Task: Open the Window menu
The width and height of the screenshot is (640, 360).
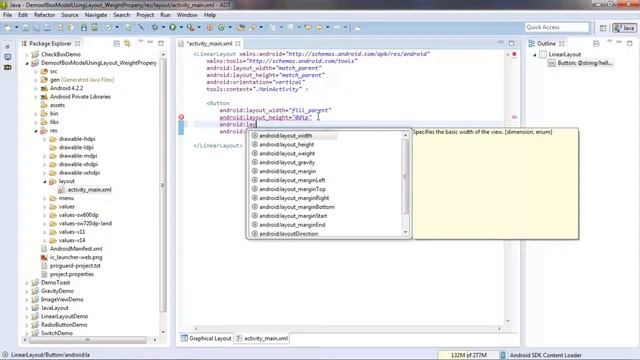Action: pyautogui.click(x=187, y=15)
